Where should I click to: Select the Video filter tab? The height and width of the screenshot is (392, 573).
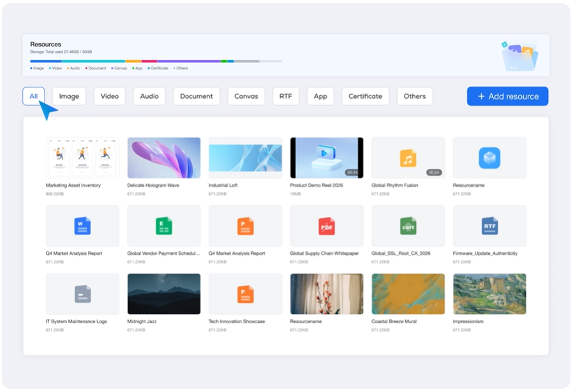point(110,96)
